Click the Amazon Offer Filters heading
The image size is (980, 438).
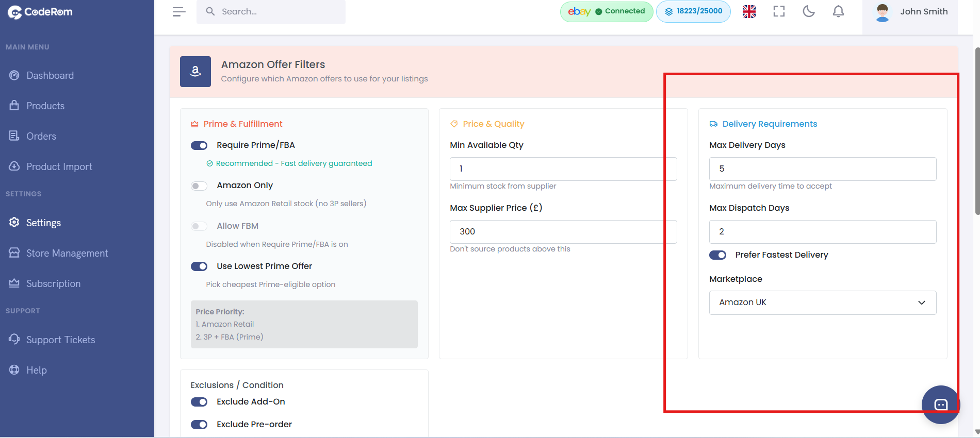click(x=273, y=64)
